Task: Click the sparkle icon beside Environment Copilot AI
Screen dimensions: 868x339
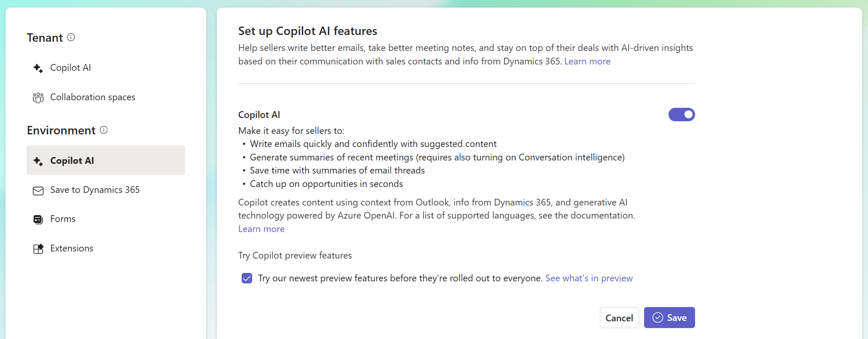Action: pos(38,161)
